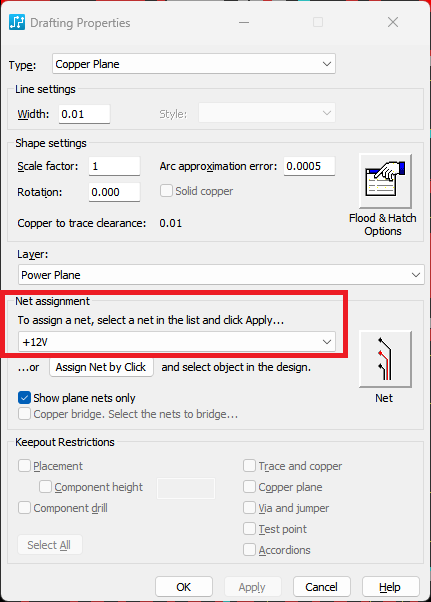Click the Cancel button
The image size is (431, 602).
pos(321,587)
